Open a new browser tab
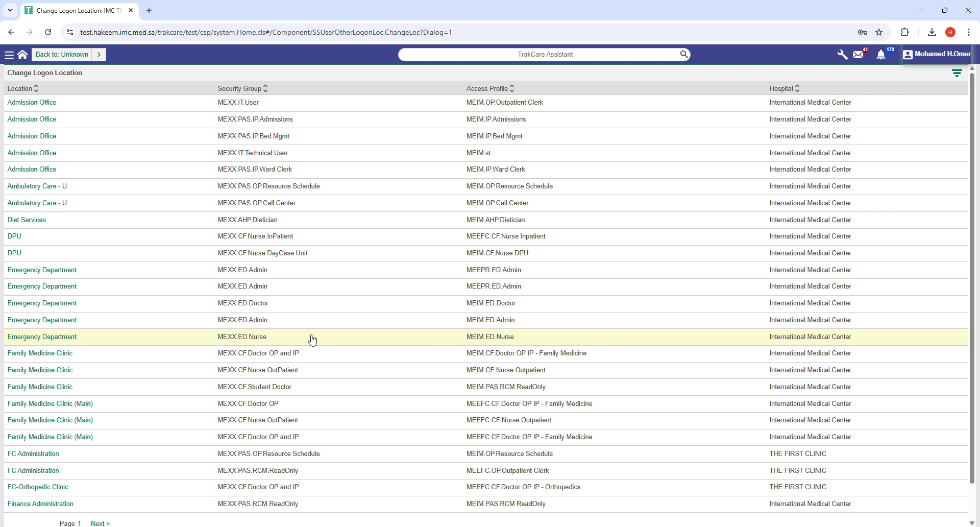Screen dimensions: 980x527 [149, 10]
